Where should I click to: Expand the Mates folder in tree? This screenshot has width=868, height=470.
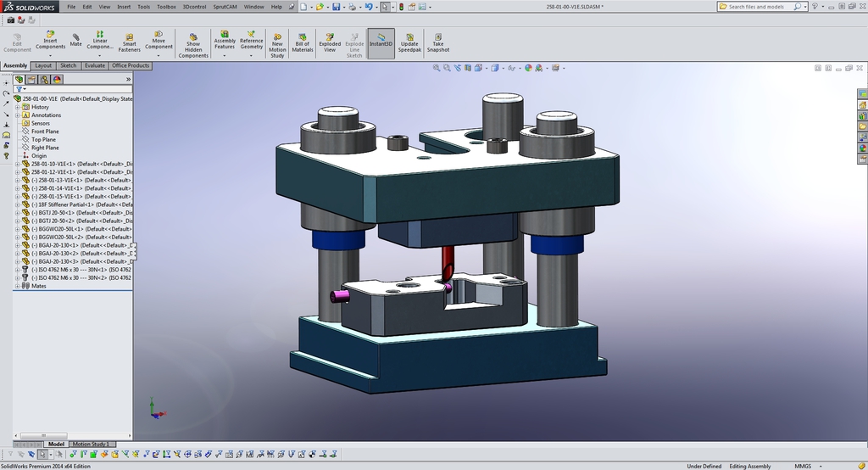pos(18,286)
